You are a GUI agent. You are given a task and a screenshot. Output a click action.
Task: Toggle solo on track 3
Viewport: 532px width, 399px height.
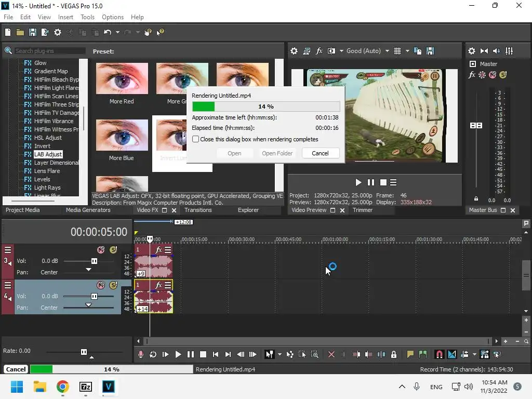click(x=113, y=250)
